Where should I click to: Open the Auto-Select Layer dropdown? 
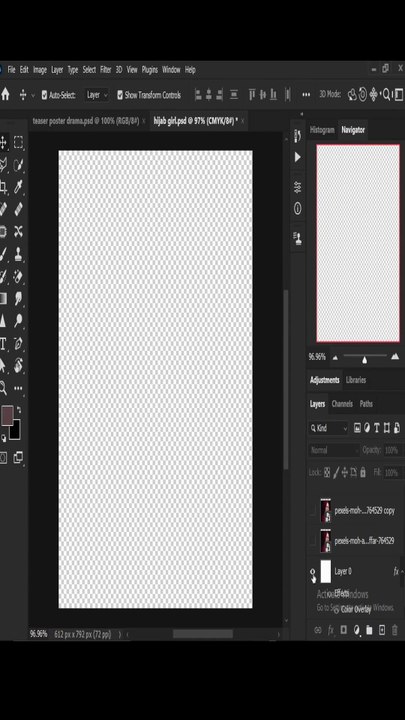(97, 95)
